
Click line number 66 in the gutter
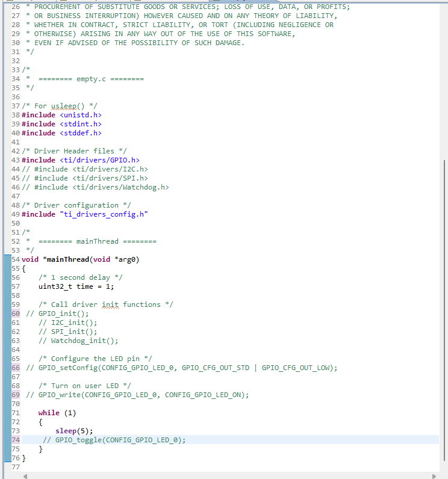pyautogui.click(x=16, y=368)
